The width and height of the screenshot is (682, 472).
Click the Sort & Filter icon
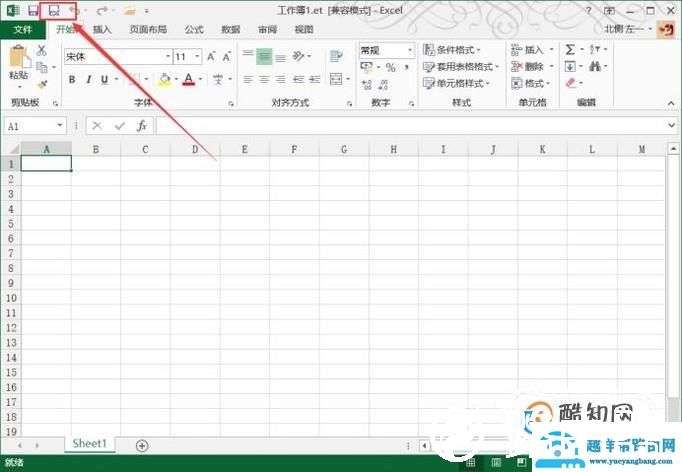[595, 50]
